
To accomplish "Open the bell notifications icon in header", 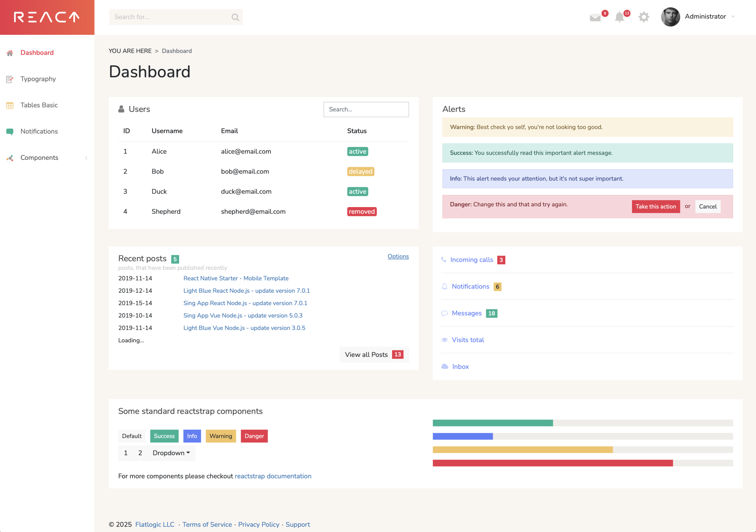I will tap(619, 17).
